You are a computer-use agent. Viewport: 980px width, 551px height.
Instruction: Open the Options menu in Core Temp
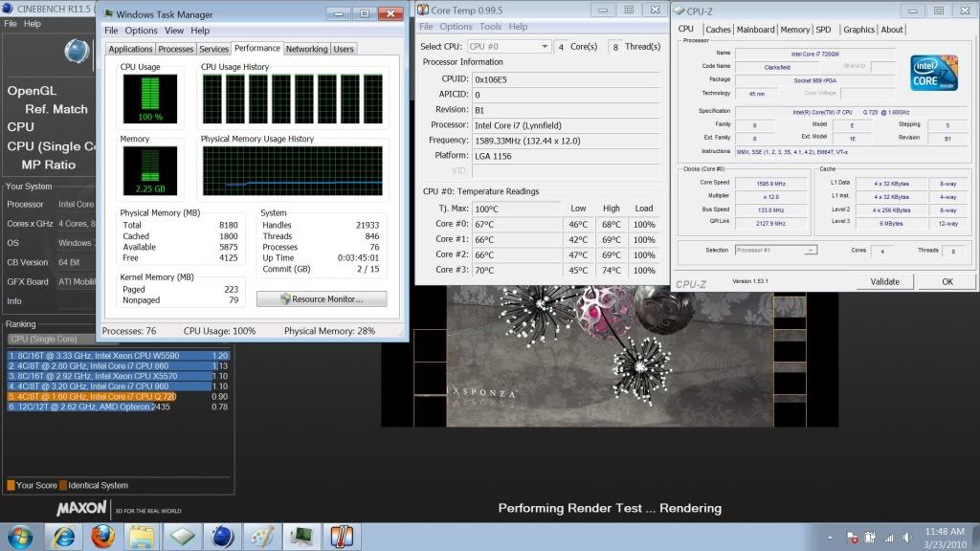(457, 26)
